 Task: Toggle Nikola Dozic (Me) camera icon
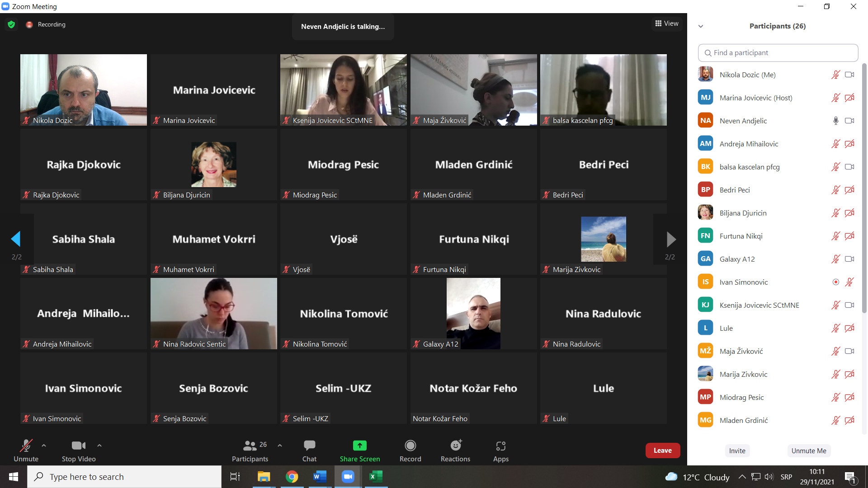tap(849, 75)
